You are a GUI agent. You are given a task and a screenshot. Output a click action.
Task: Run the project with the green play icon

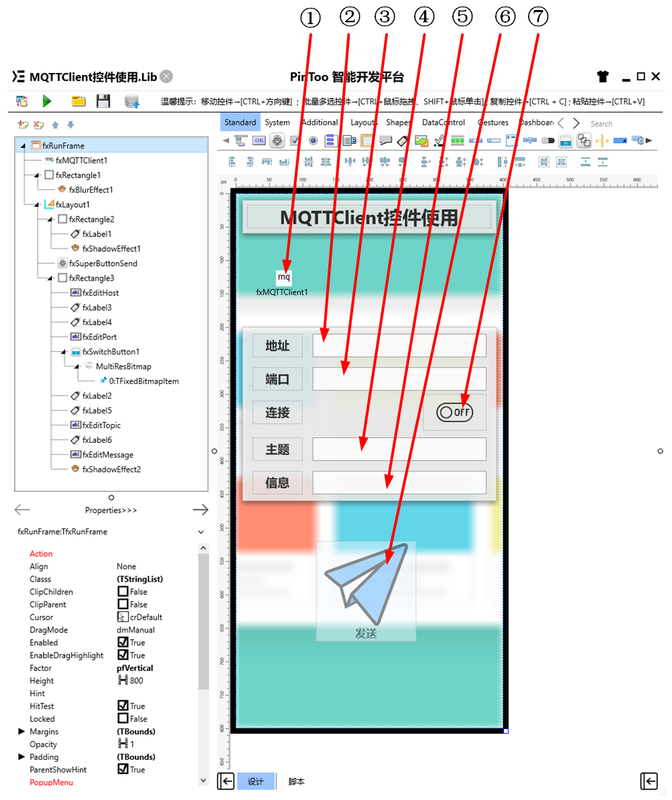tap(47, 101)
